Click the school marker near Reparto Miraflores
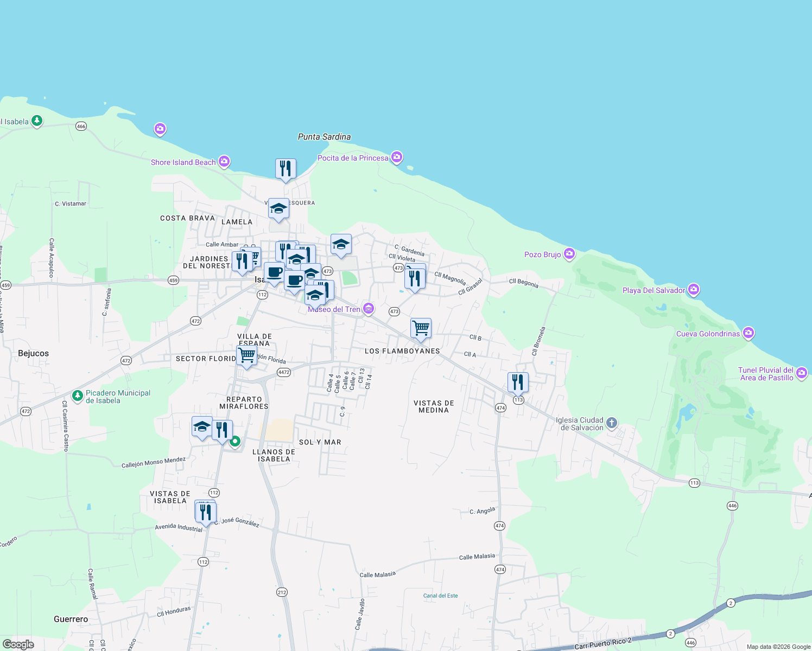Screen dimensions: 812x651 click(202, 427)
